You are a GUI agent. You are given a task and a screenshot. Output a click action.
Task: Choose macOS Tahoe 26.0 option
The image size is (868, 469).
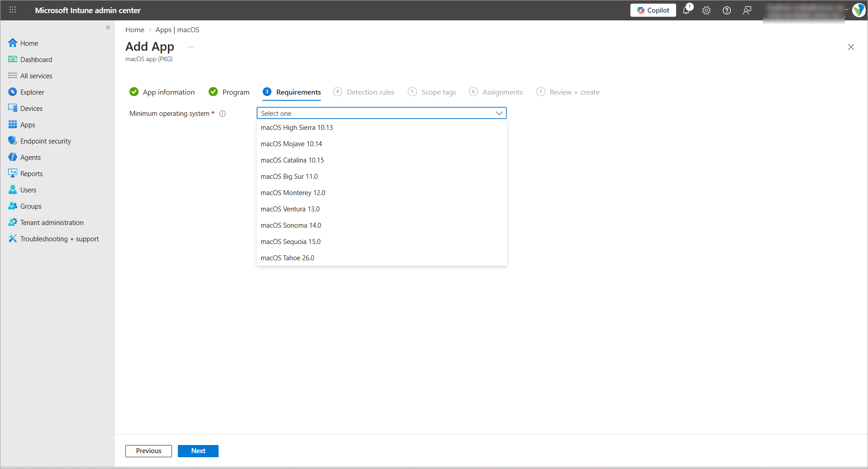(x=382, y=258)
